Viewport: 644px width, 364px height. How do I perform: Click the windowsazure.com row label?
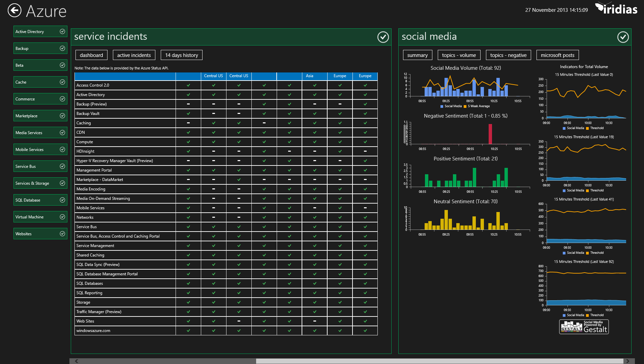(x=93, y=331)
